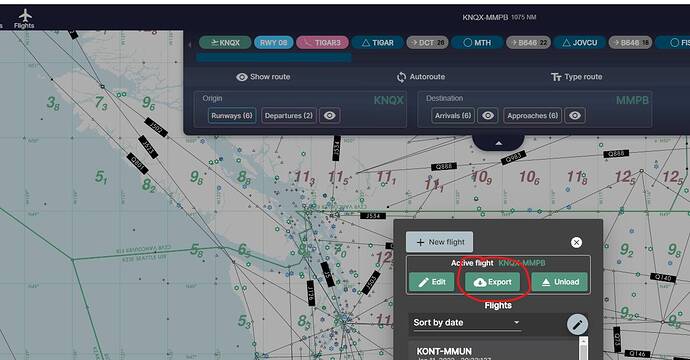Select KONT-MMUN flight entry

coord(493,351)
